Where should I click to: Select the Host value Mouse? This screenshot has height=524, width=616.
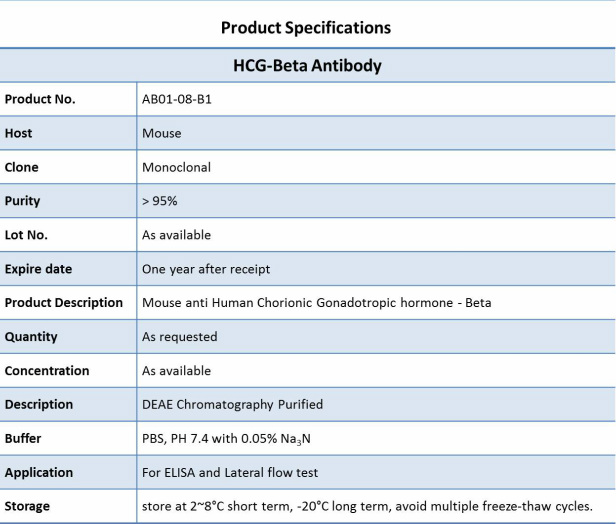pyautogui.click(x=161, y=134)
